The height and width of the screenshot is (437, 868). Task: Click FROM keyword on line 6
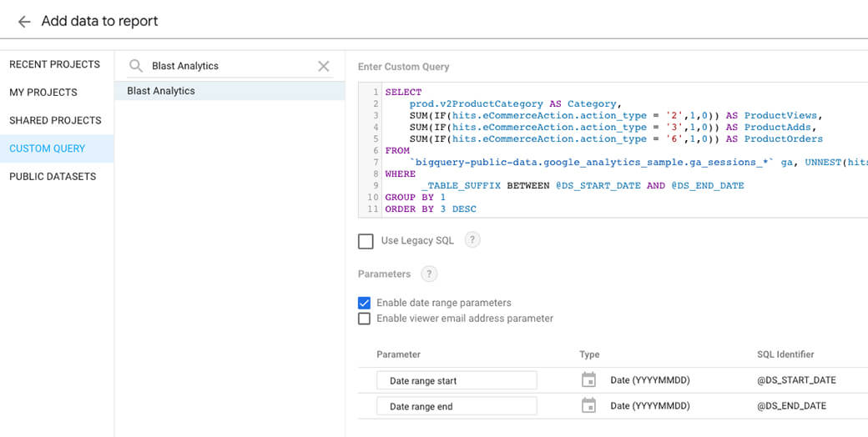(397, 150)
